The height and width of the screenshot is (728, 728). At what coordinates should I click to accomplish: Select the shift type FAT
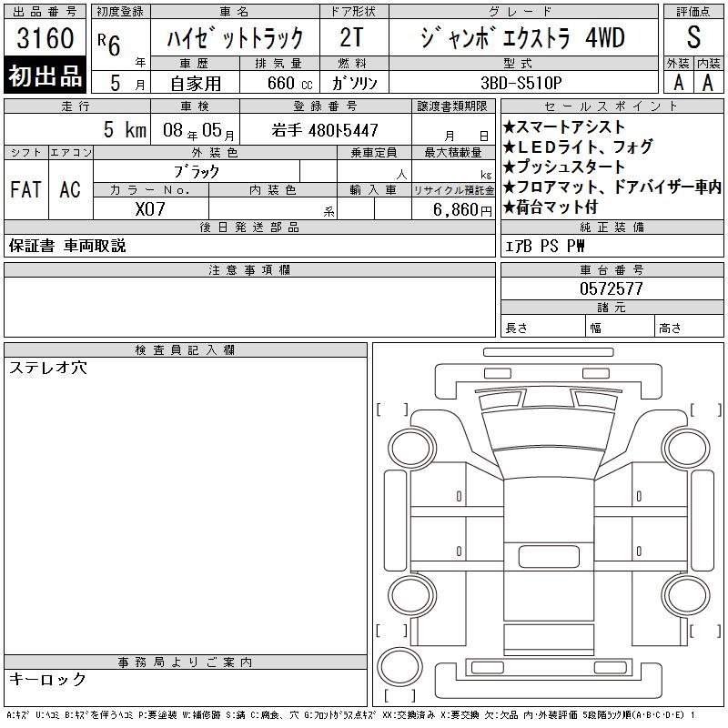coord(25,189)
